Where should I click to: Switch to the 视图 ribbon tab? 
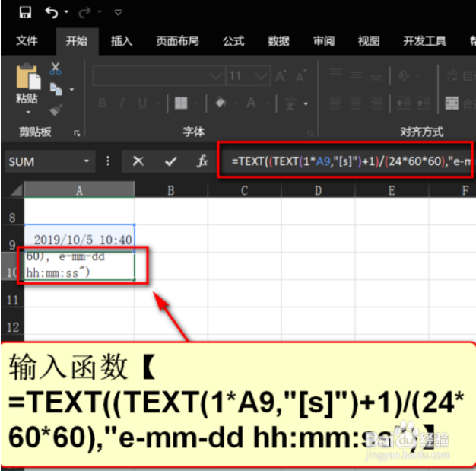click(369, 41)
